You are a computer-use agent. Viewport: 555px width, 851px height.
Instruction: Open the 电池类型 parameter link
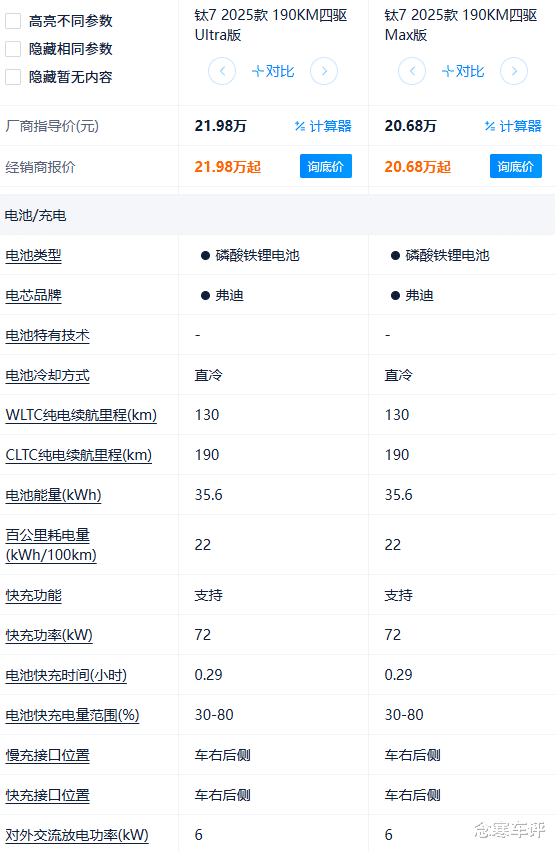[x=33, y=255]
